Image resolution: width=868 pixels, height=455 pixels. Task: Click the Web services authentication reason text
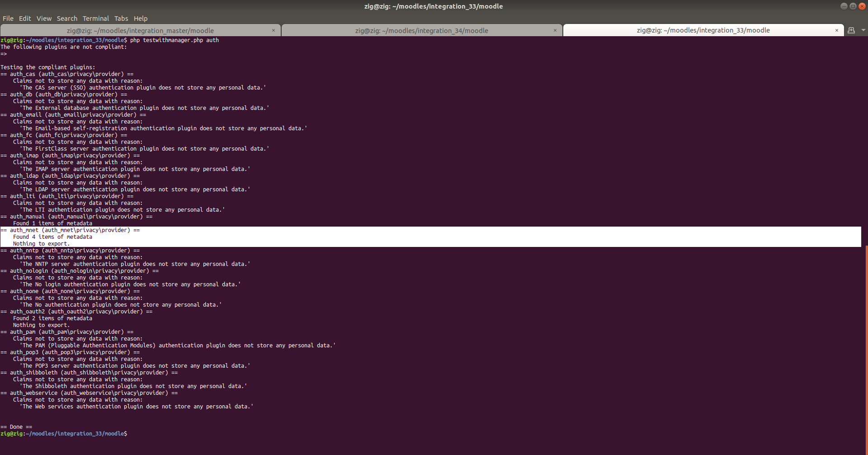point(137,407)
